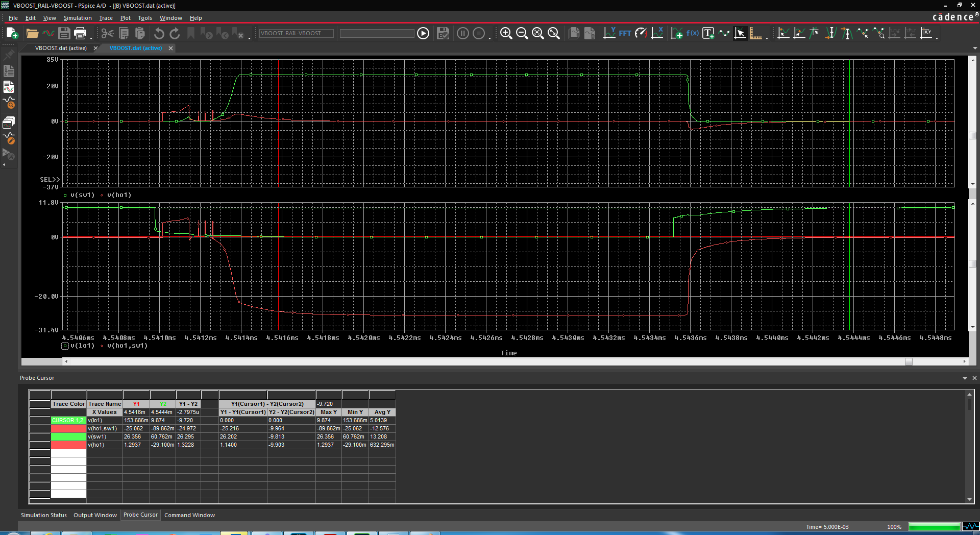Toggle Log Y axis icon
The width and height of the screenshot is (980, 535).
[x=609, y=33]
